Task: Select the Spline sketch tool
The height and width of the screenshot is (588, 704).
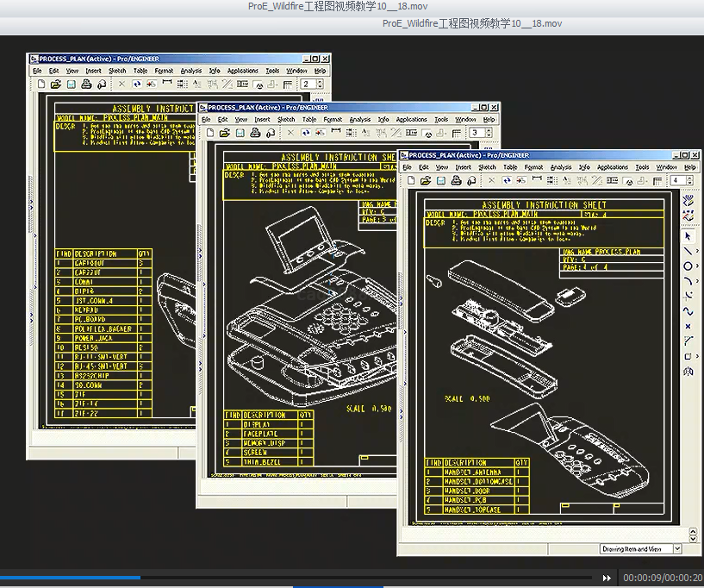Action: pos(687,311)
